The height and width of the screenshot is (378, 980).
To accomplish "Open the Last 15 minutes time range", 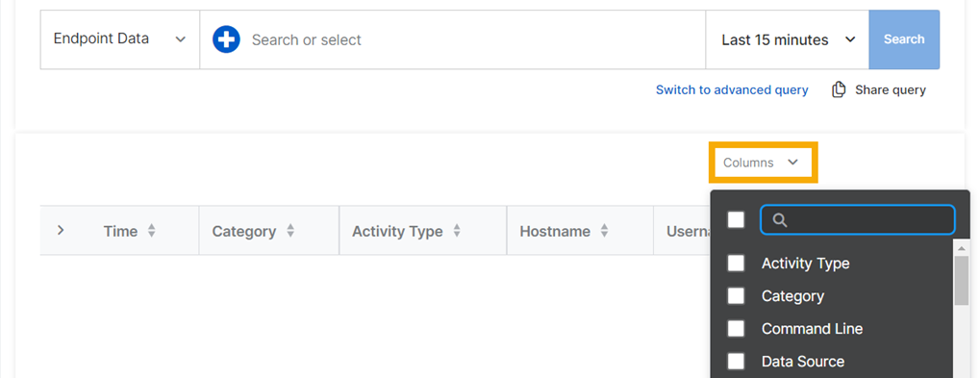I will [788, 39].
